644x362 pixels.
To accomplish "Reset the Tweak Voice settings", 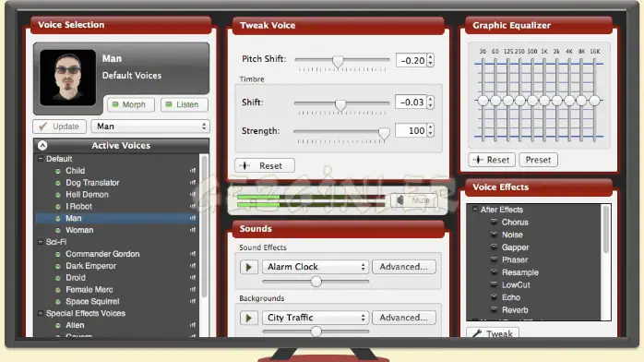I will click(x=265, y=165).
